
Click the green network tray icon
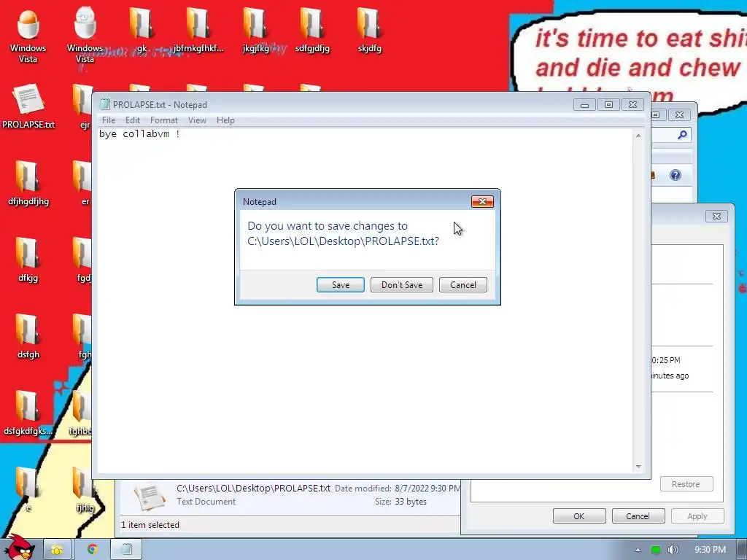[x=656, y=550]
